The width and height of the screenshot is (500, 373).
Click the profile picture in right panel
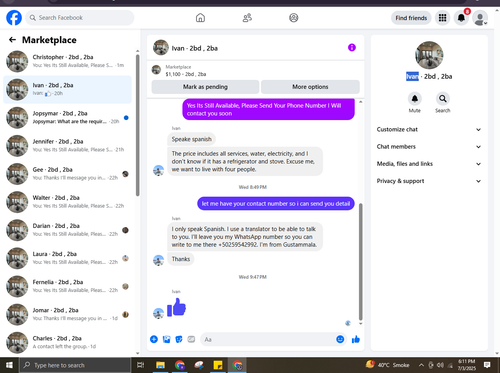click(429, 55)
